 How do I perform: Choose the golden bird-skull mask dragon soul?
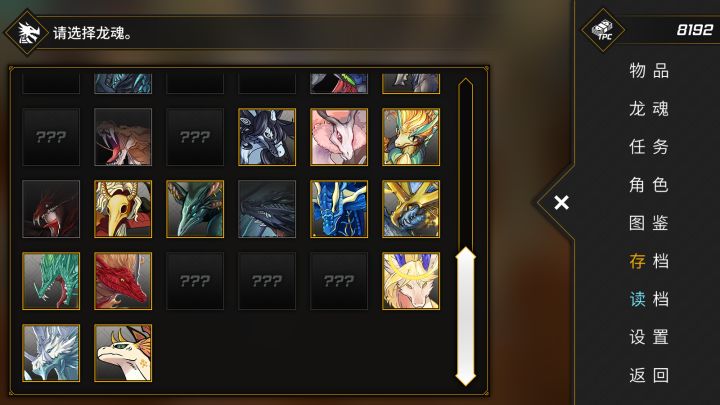pos(123,209)
